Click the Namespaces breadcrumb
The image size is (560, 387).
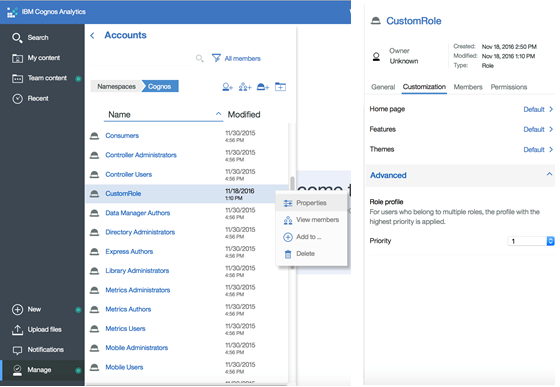[x=116, y=86]
